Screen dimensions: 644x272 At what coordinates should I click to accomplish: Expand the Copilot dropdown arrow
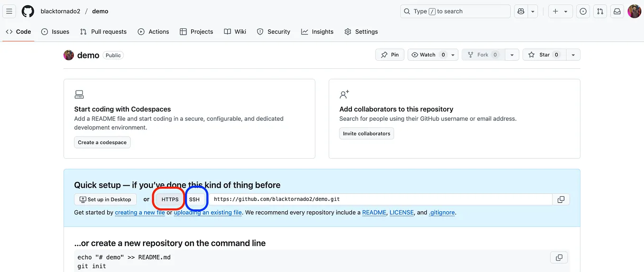click(534, 11)
